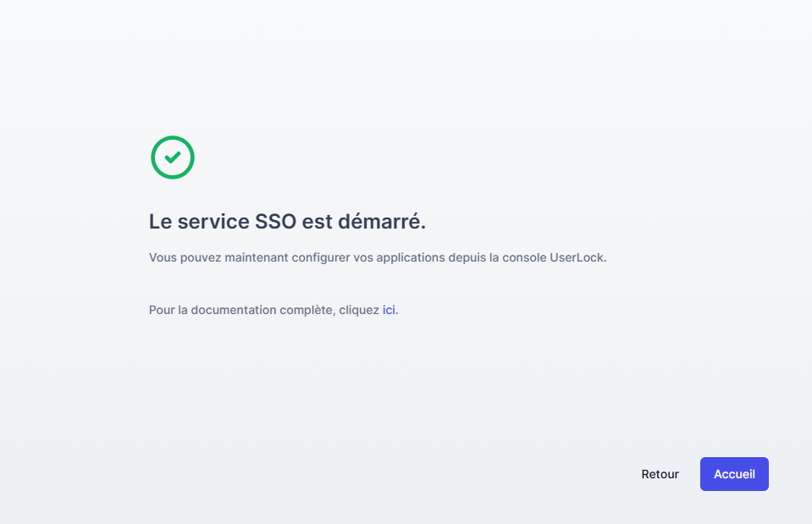Viewport: 812px width, 524px height.
Task: Click the word "cliquez" before the link
Action: click(x=359, y=310)
